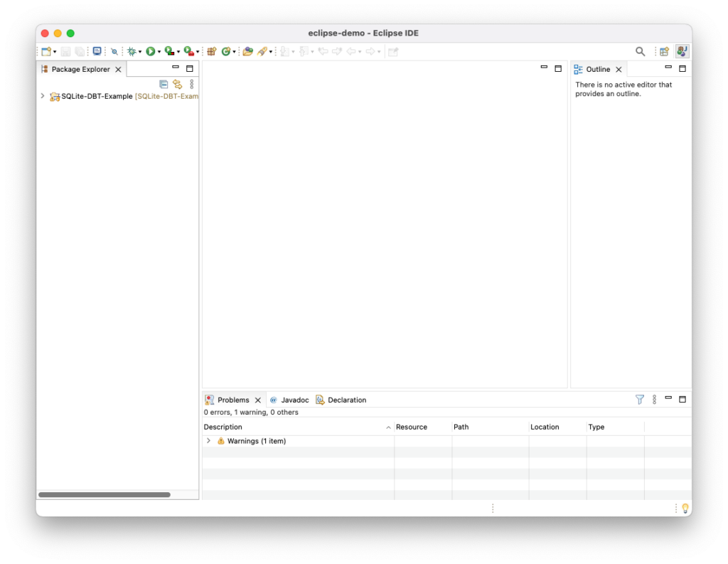Expand the Warnings (1 item) group
728x564 pixels.
click(x=208, y=441)
